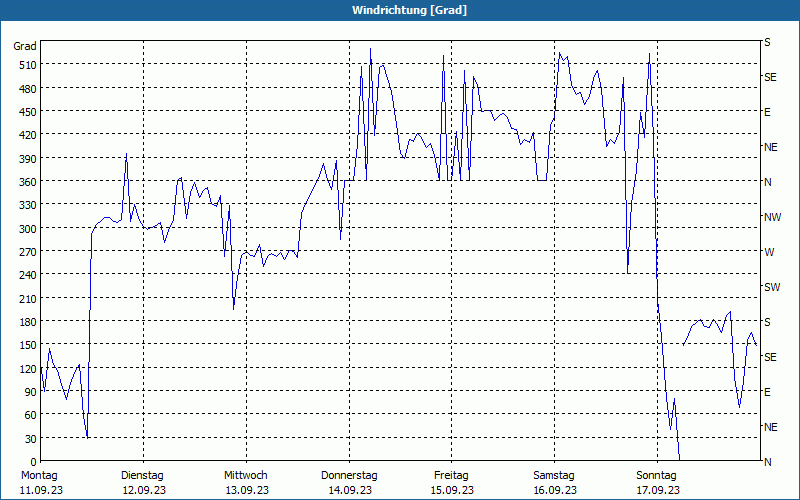Click the 150 value on degree axis
The height and width of the screenshot is (500, 800).
(28, 345)
